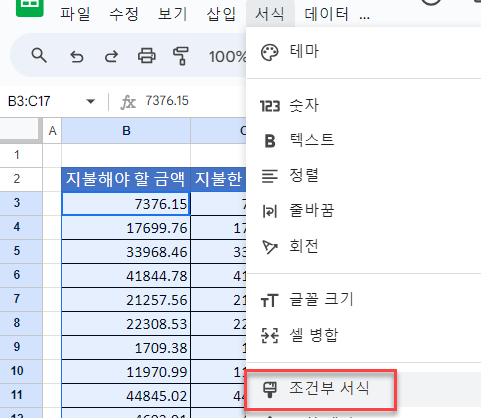
Task: Click the print icon
Action: (147, 56)
